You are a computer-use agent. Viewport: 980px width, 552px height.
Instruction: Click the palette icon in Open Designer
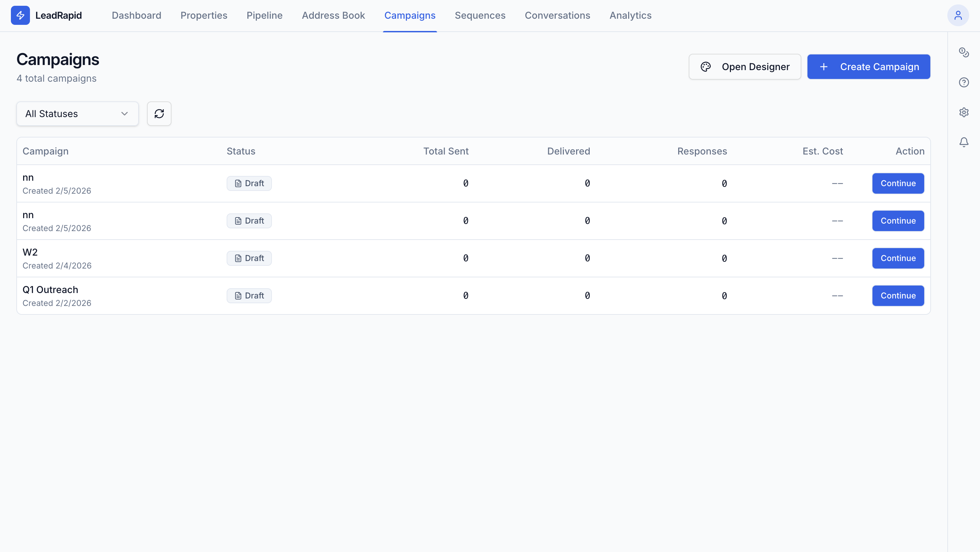click(x=705, y=67)
